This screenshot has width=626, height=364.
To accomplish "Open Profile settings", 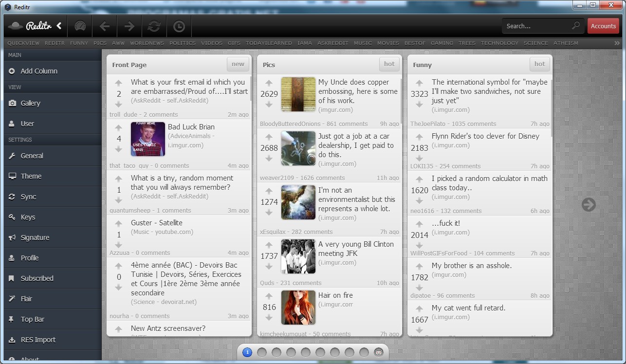I will tap(53, 258).
